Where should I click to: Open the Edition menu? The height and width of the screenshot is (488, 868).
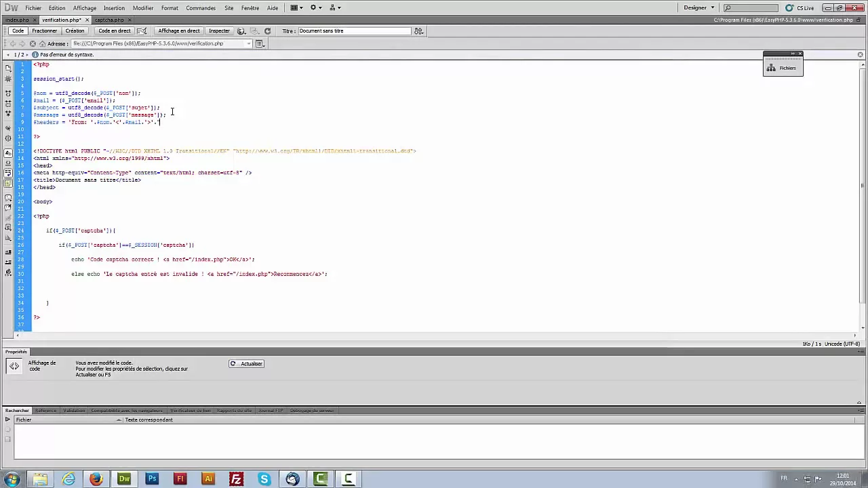[x=57, y=8]
